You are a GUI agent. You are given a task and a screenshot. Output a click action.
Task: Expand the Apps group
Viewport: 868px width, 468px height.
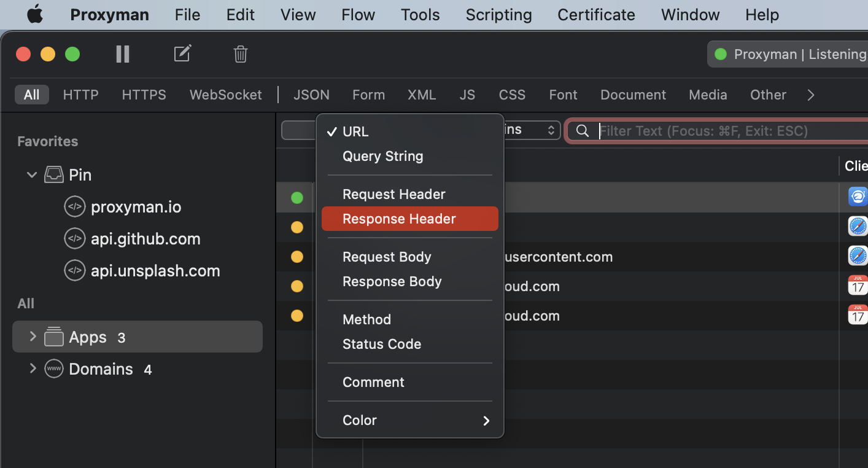coord(33,337)
